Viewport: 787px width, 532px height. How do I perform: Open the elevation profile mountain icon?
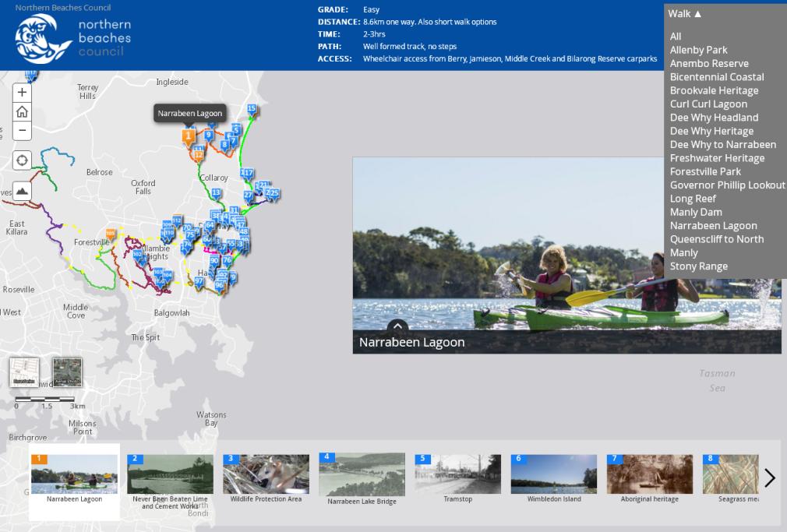(x=22, y=191)
